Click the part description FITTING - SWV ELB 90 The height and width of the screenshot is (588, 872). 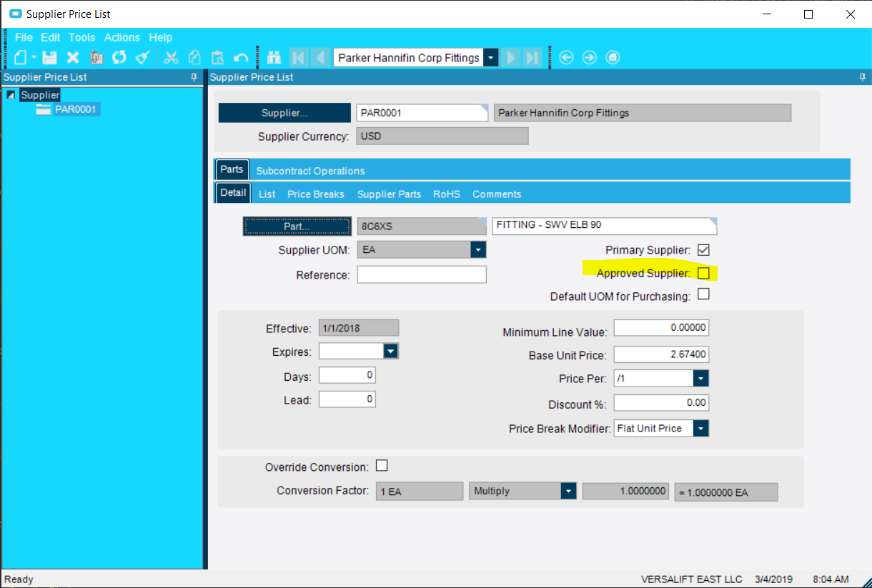(x=605, y=226)
